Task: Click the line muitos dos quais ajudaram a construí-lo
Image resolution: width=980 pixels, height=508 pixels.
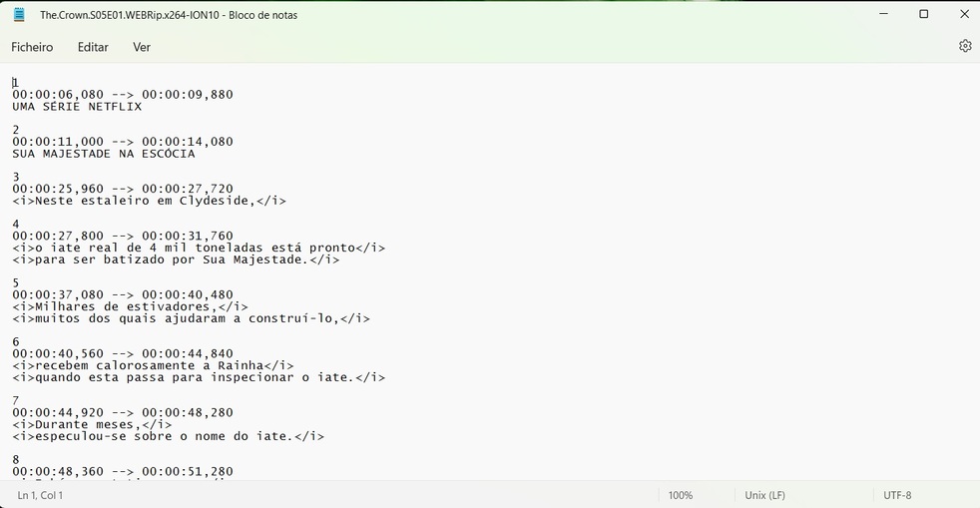Action: coord(192,318)
